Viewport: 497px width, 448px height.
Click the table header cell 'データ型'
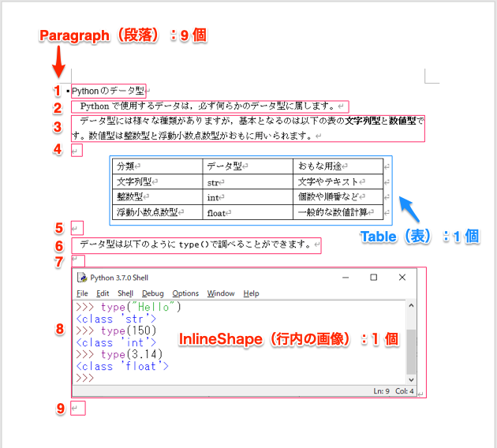(248, 166)
